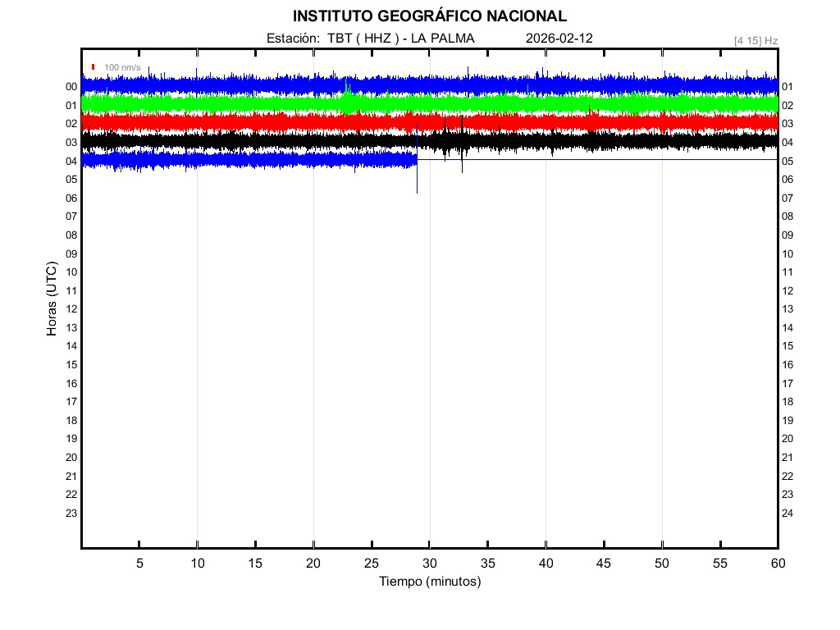Viewport: 840px width, 630px height.
Task: Click hour label 00 on Horas axis
Action: click(71, 87)
